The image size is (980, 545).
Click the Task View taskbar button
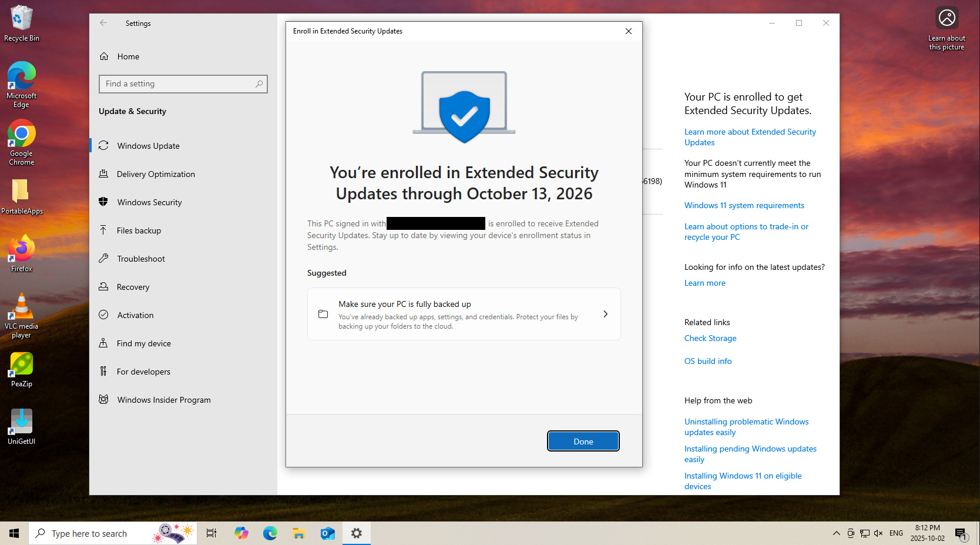[x=212, y=533]
